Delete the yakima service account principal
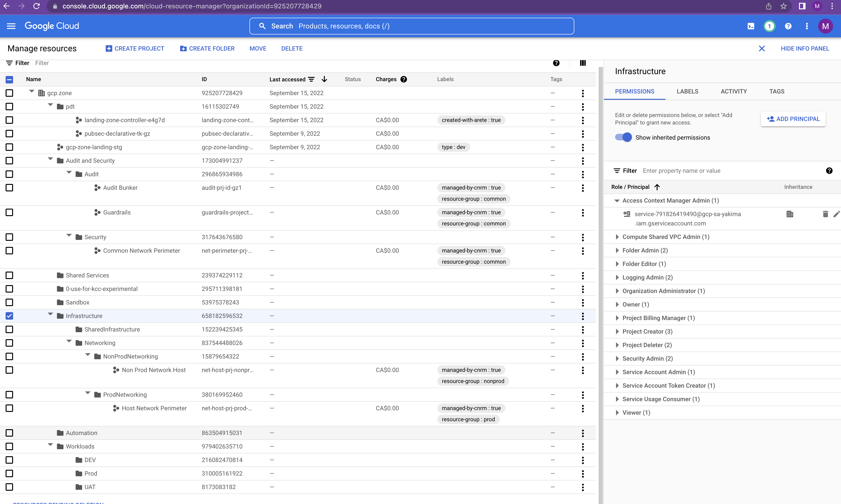Screen dimensions: 841x504 click(825, 214)
